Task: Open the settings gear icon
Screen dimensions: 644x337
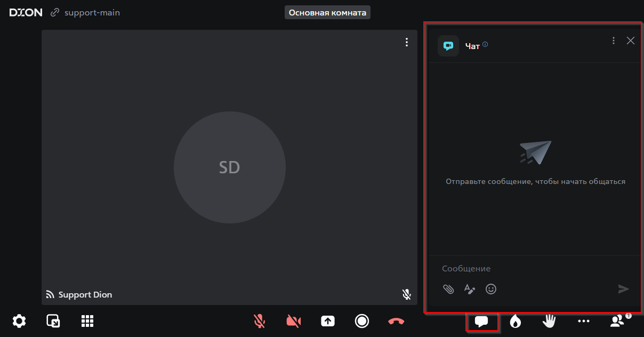Action: pos(19,321)
